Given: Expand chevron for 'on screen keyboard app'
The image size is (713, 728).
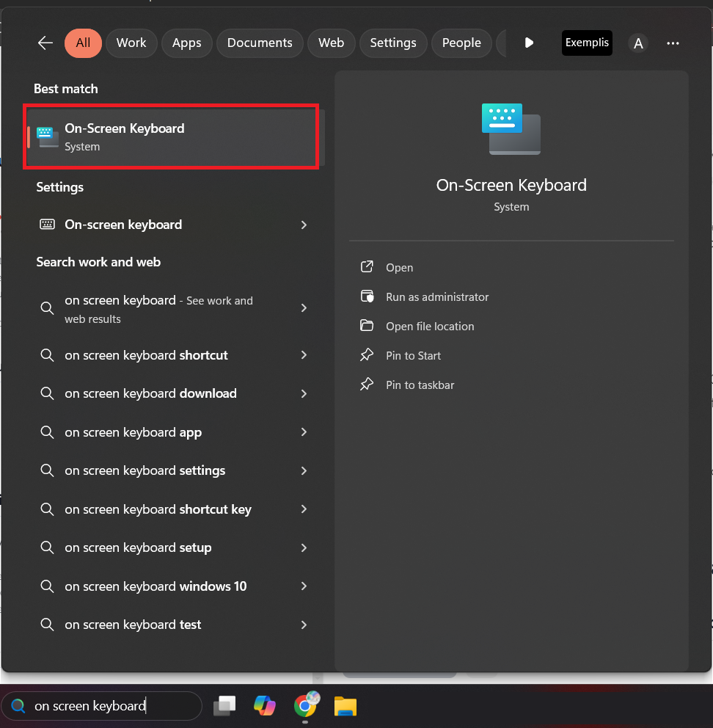Looking at the screenshot, I should coord(304,432).
